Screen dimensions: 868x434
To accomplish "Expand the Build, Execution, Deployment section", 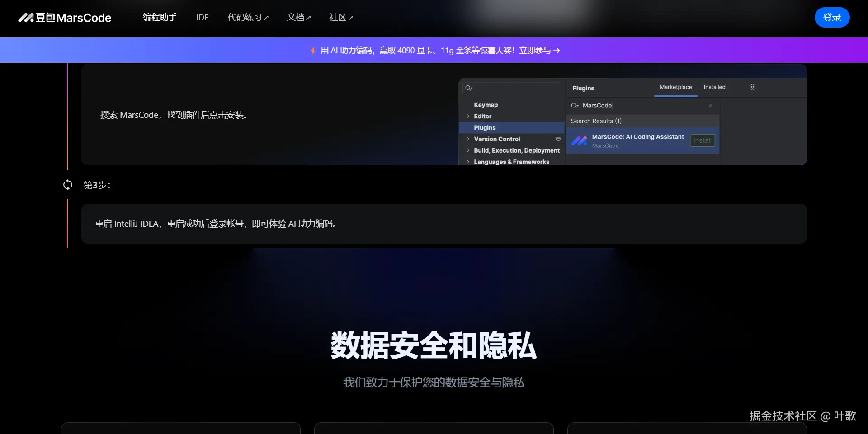I will (x=468, y=150).
